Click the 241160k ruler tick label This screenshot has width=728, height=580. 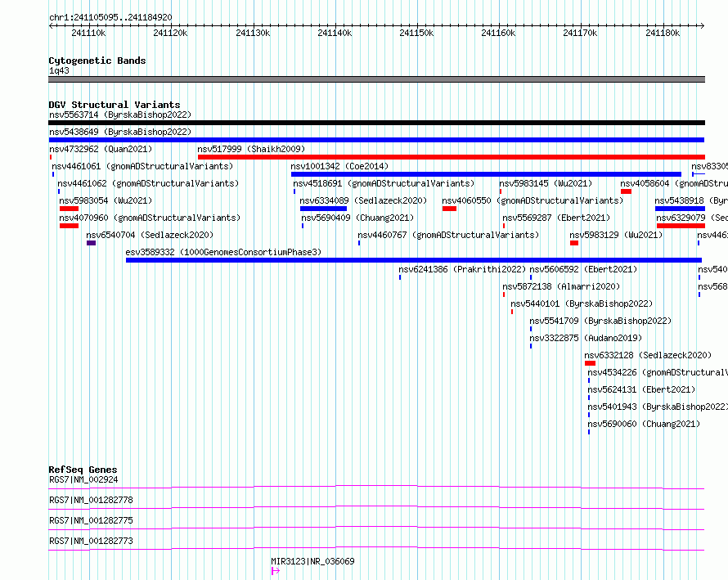point(498,33)
